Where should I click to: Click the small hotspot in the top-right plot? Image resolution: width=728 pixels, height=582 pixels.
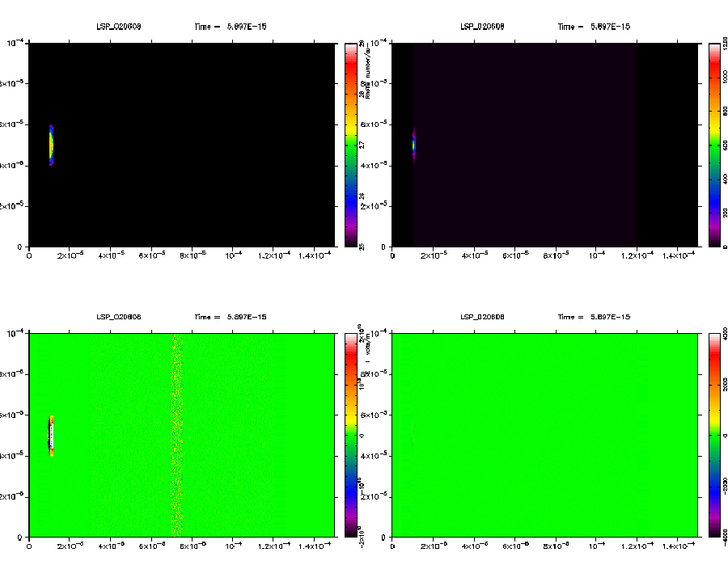413,145
